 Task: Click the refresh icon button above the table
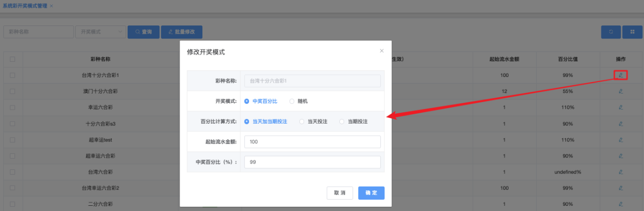(x=611, y=32)
